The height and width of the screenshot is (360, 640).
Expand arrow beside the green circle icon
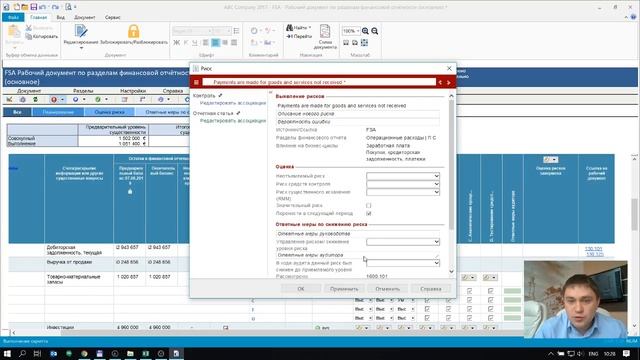click(x=107, y=100)
